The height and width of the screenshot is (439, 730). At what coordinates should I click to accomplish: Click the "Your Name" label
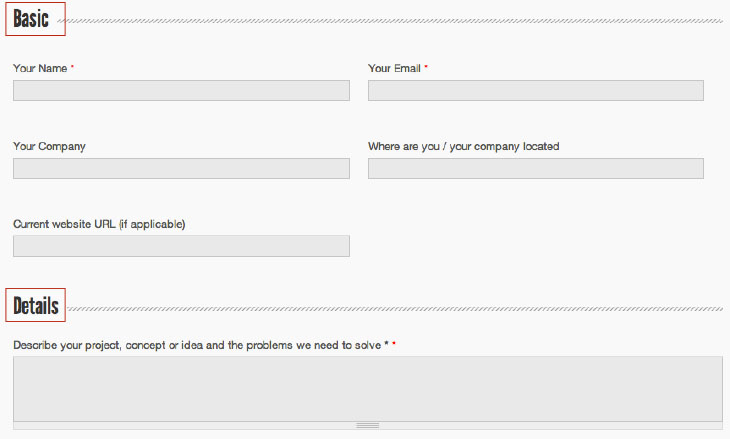pos(40,68)
